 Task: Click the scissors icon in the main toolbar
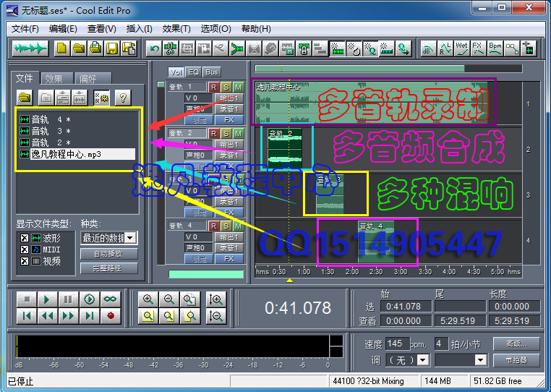click(171, 48)
